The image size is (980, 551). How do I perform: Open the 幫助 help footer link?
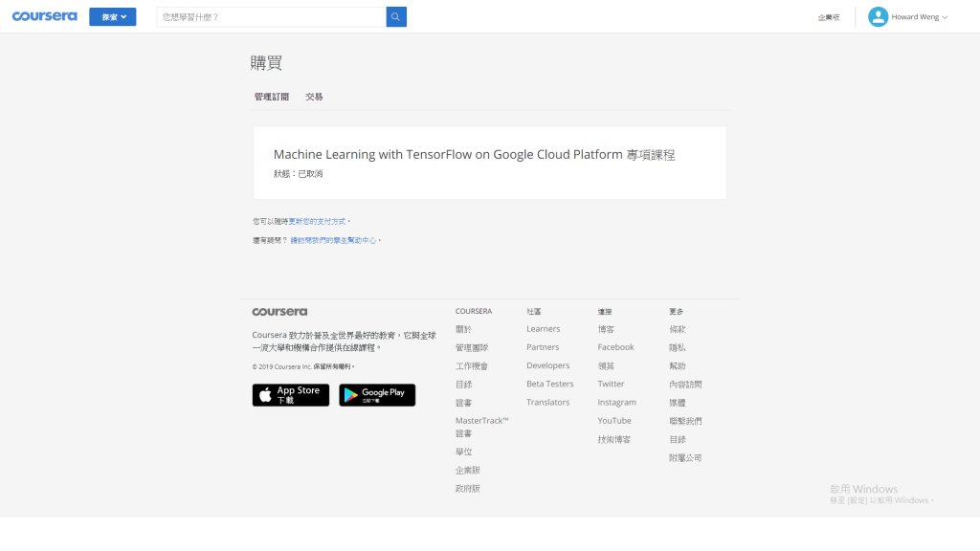[677, 366]
